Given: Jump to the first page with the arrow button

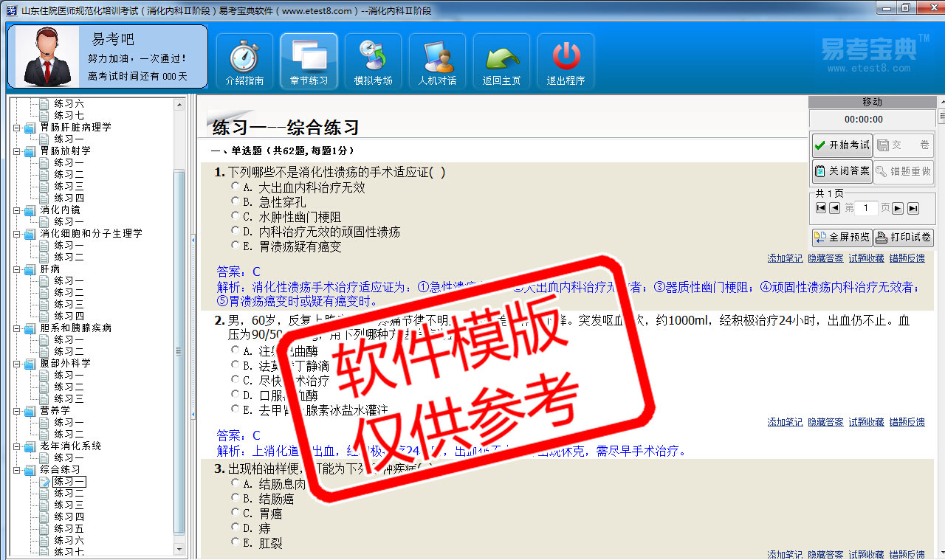Looking at the screenshot, I should 820,208.
